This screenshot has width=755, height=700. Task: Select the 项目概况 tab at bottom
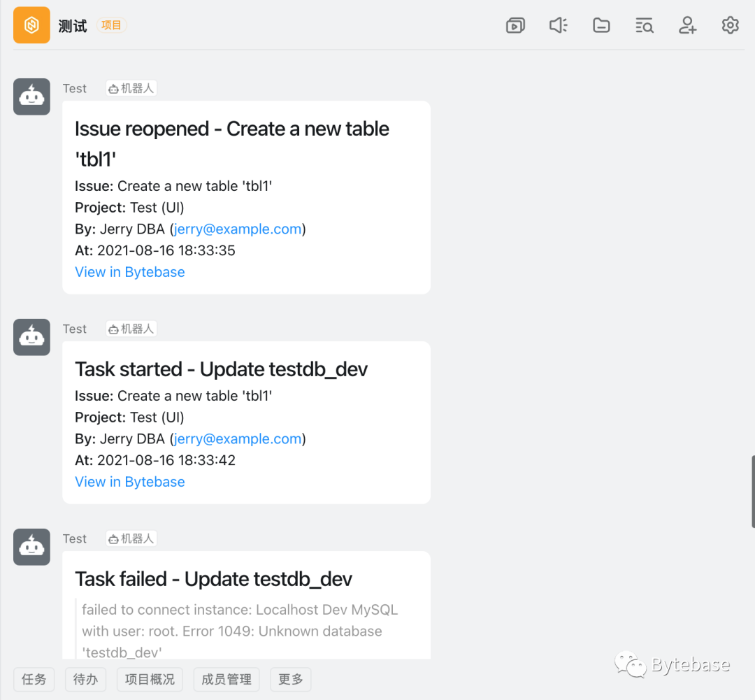[x=150, y=679]
